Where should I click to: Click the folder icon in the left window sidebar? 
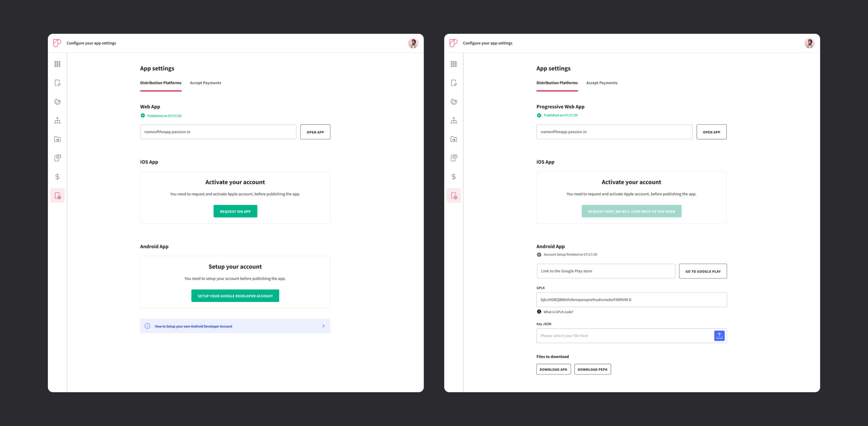click(57, 139)
